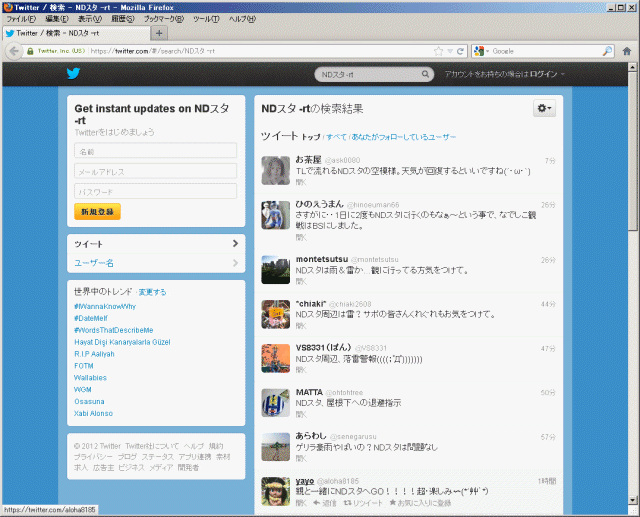
Task: Focus the パスワード password field
Action: pyautogui.click(x=156, y=191)
